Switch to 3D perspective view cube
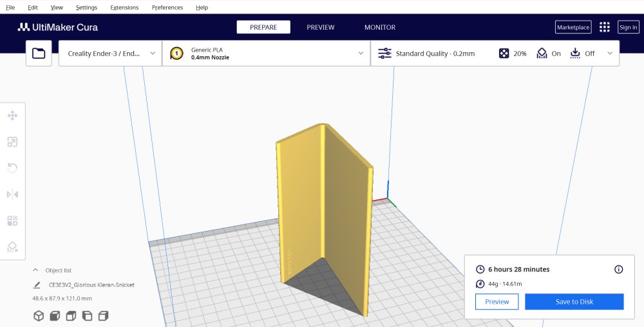The image size is (644, 327). coord(39,316)
